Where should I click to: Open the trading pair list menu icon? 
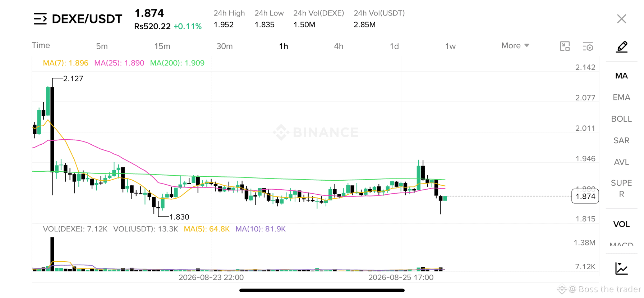point(40,19)
